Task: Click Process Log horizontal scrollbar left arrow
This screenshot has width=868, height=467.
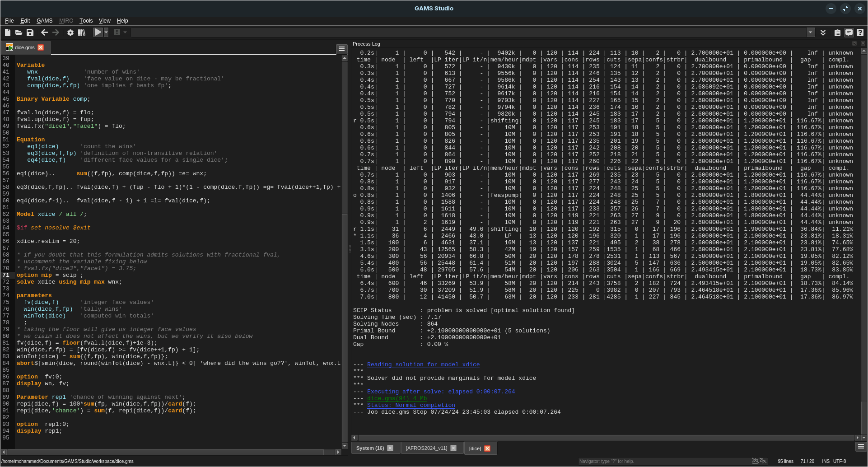Action: tap(355, 438)
